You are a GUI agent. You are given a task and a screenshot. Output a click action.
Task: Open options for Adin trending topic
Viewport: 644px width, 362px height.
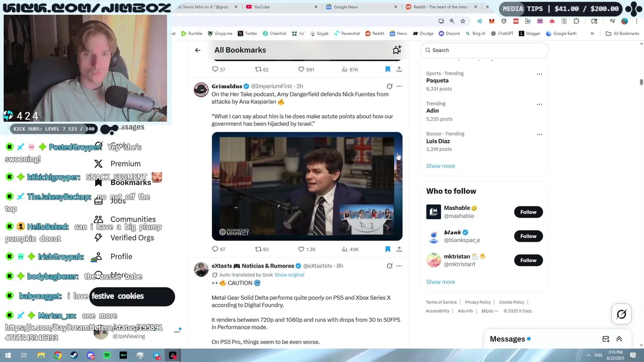tap(539, 104)
